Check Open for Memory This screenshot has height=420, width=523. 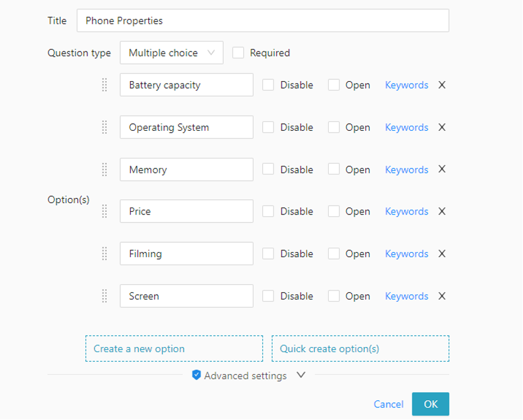tap(334, 169)
